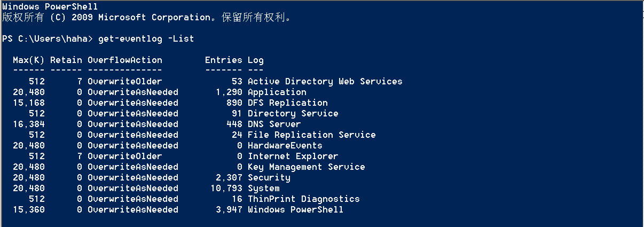
Task: Select the Application log name
Action: (277, 92)
